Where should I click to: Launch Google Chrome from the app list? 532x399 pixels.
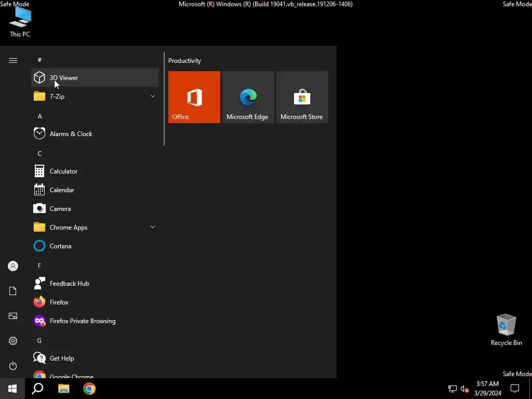pos(95,374)
